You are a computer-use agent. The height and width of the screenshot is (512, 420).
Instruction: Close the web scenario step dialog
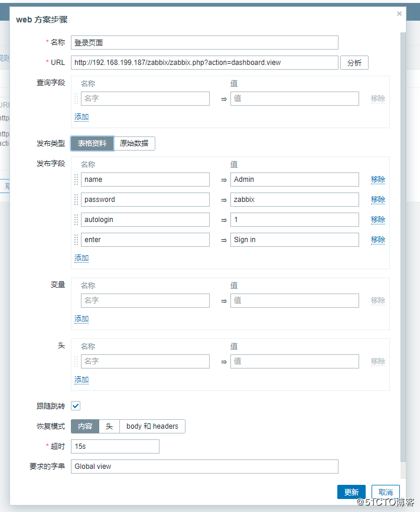[399, 14]
